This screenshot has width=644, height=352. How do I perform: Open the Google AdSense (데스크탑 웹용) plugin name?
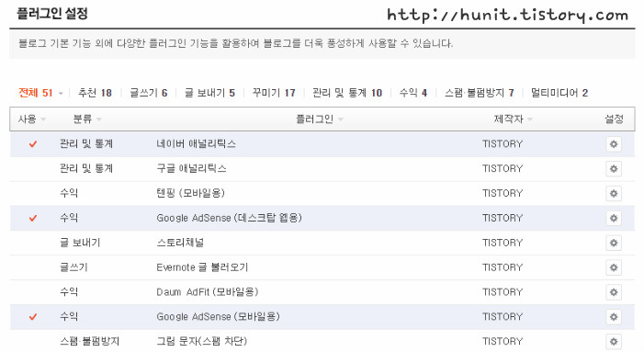point(229,218)
